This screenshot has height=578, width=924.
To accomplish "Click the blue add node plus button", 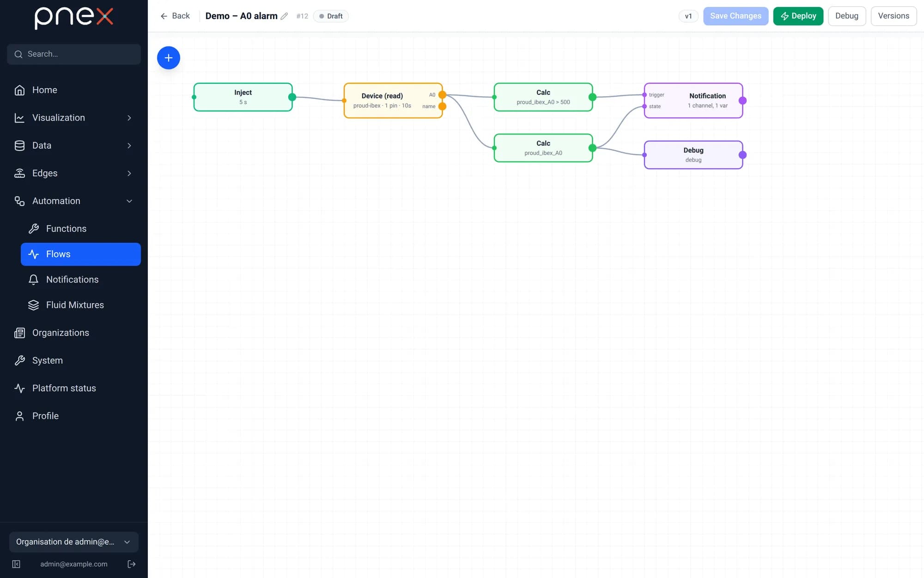I will pyautogui.click(x=169, y=58).
